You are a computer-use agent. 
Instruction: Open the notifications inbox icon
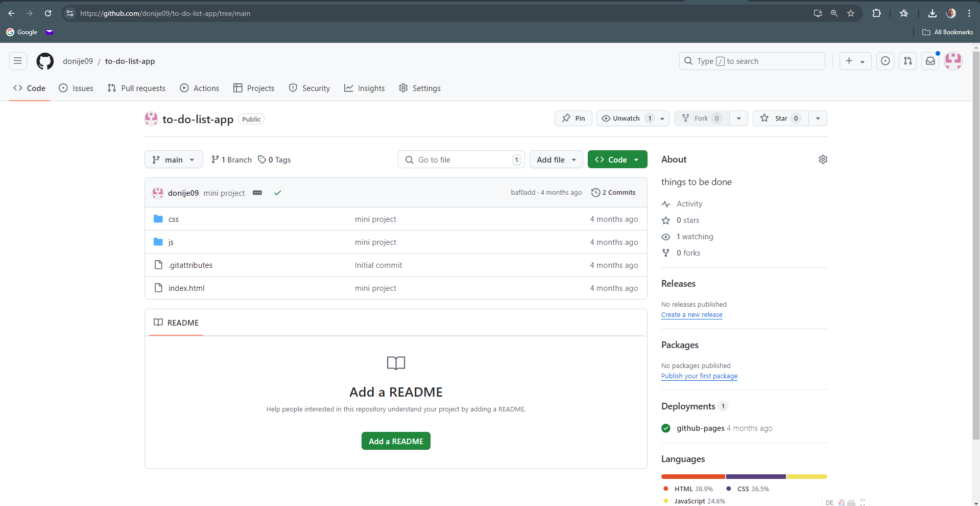coord(930,61)
